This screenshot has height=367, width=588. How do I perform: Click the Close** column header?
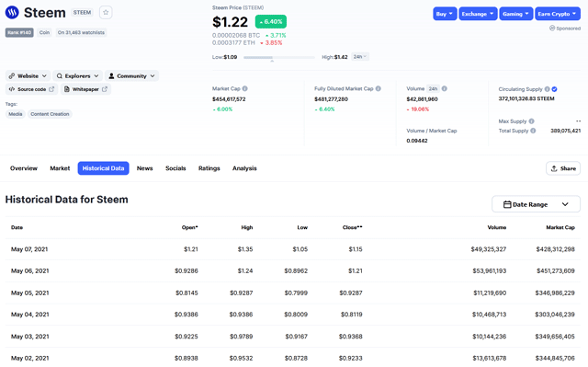pos(352,227)
